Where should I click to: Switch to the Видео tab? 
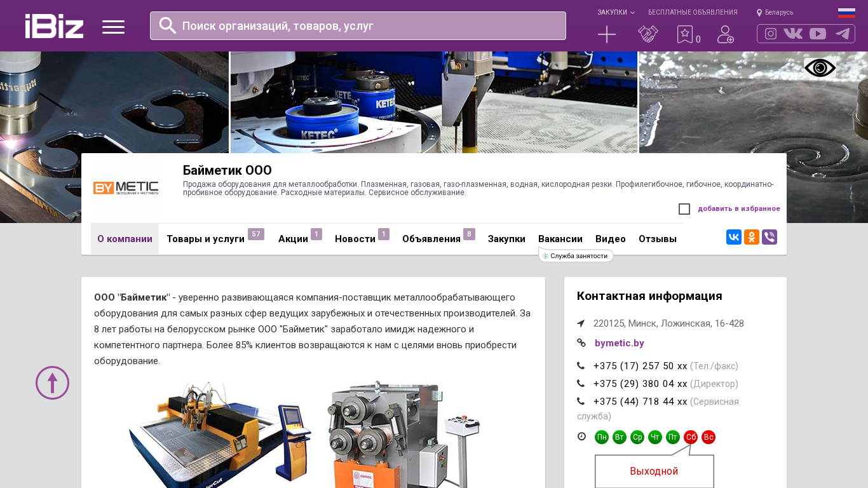click(611, 239)
